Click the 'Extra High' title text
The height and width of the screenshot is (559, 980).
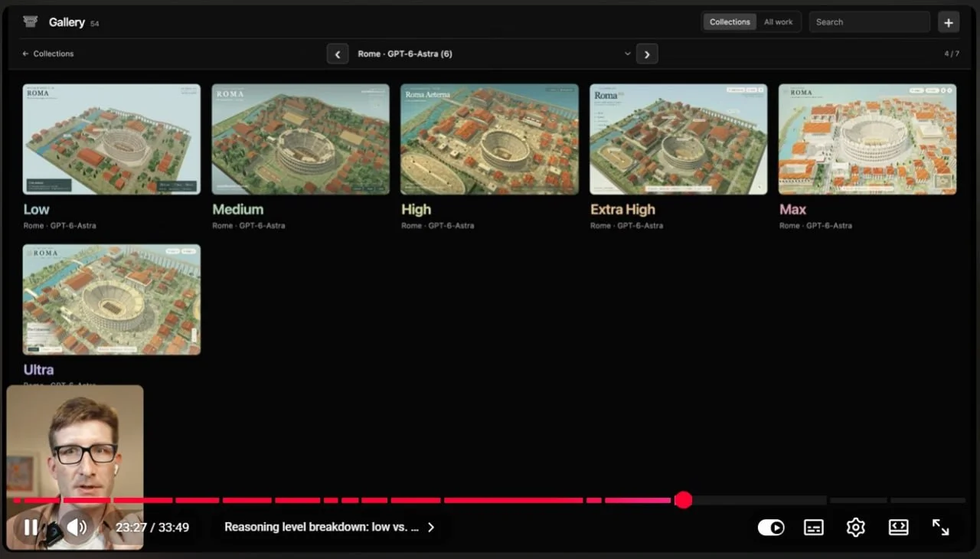tap(622, 209)
